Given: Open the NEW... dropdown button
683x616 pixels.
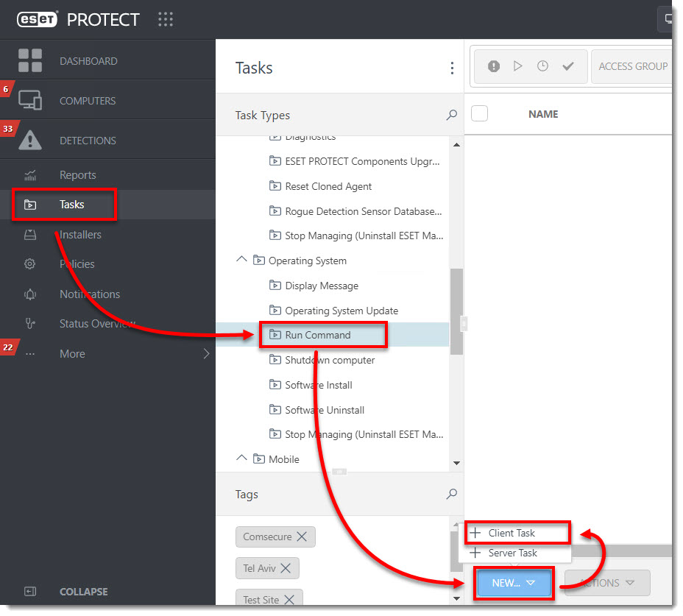Looking at the screenshot, I should tap(514, 583).
